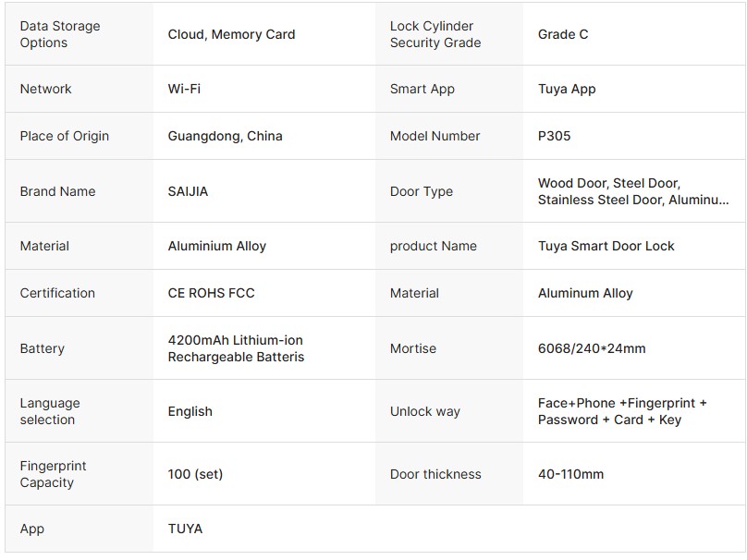
Task: Select the "Grade C" security grade value
Action: tap(563, 34)
